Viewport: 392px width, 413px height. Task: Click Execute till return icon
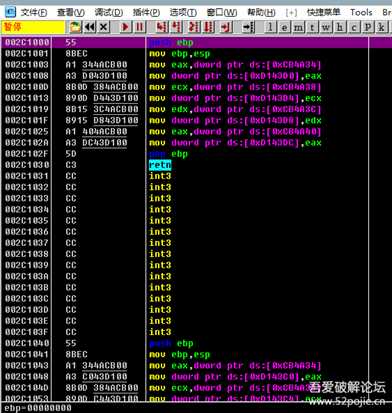226,27
